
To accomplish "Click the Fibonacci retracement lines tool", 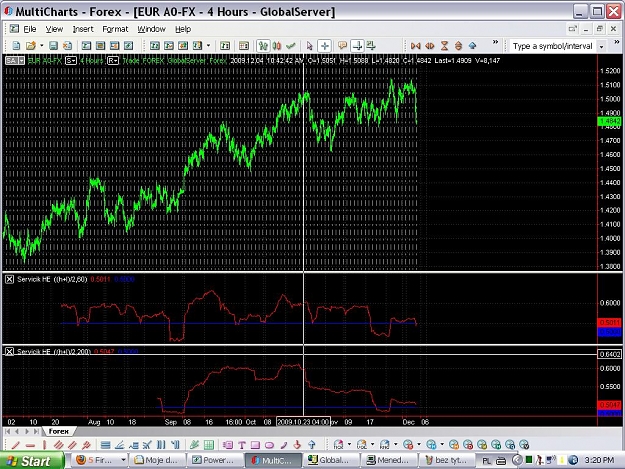I will (x=106, y=445).
